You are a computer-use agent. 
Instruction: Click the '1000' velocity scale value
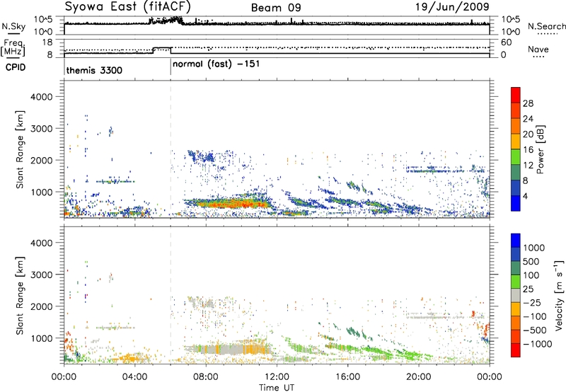[533, 248]
